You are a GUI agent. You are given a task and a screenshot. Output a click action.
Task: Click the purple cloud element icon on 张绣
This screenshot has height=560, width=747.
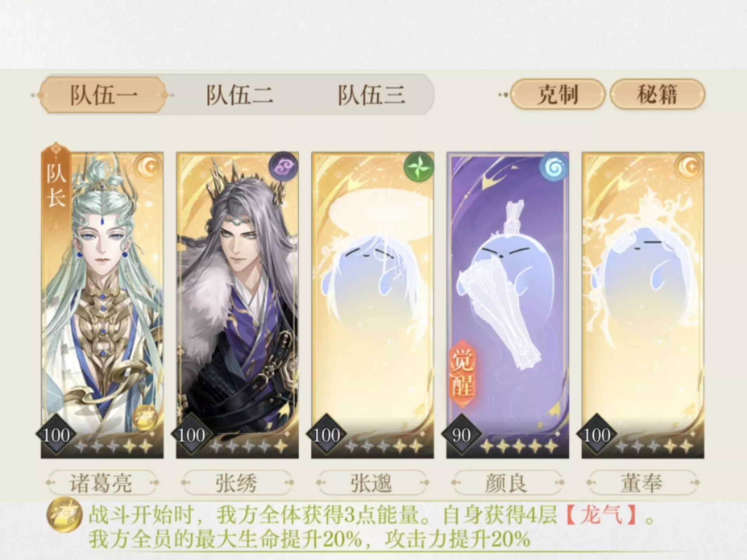[x=283, y=166]
